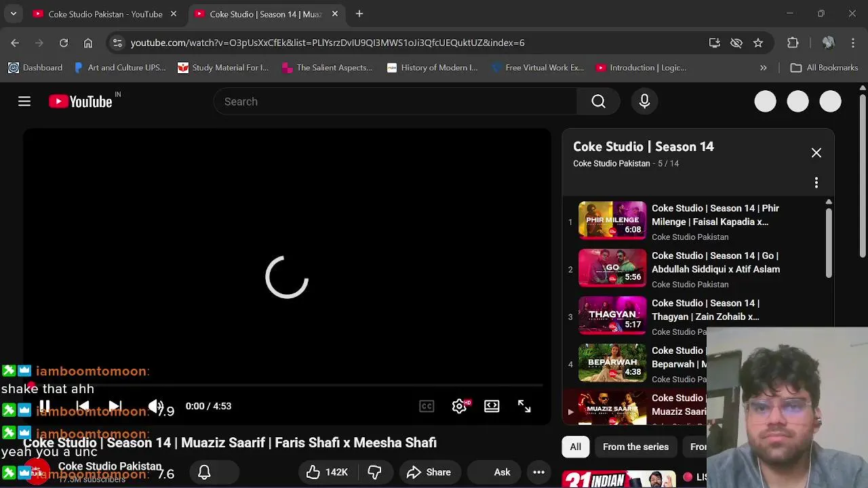This screenshot has width=868, height=488.
Task: Go to YouTube home via logo
Action: pyautogui.click(x=80, y=102)
